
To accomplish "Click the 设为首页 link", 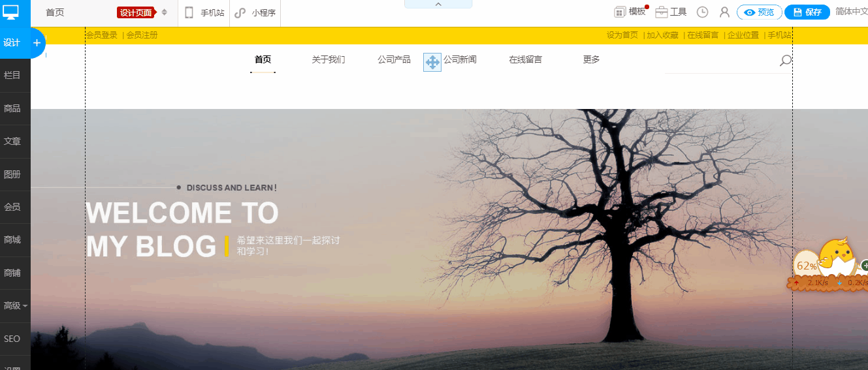I will [x=622, y=35].
